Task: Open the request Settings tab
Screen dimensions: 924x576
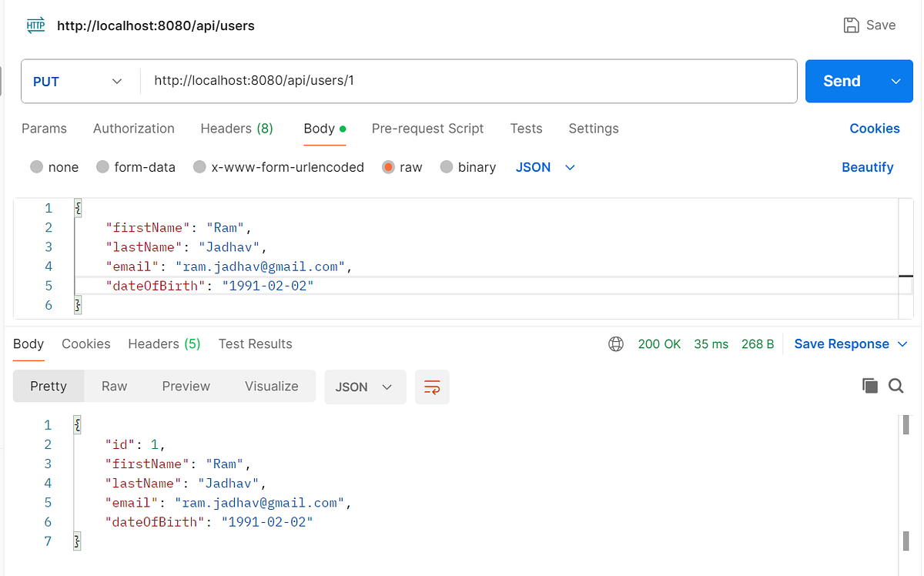Action: (x=594, y=129)
